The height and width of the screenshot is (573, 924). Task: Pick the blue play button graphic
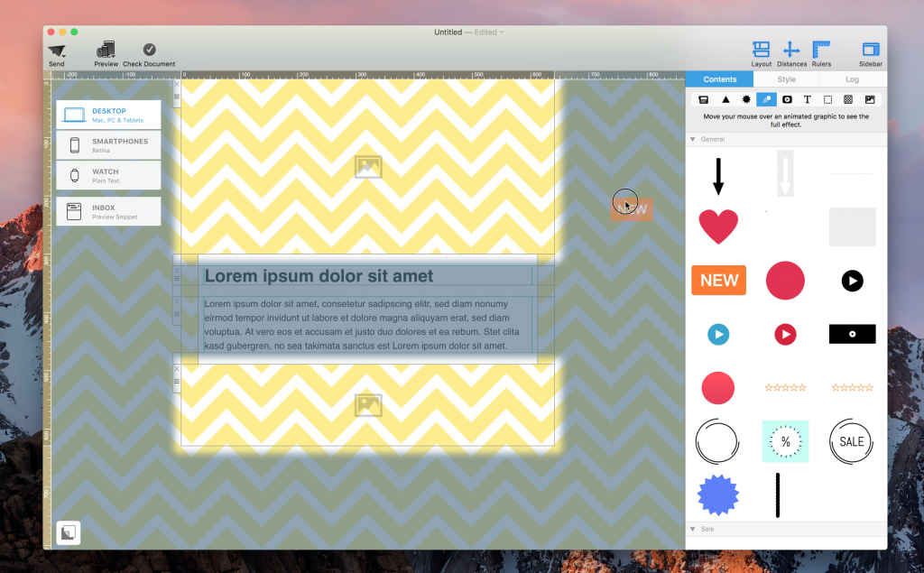click(718, 334)
